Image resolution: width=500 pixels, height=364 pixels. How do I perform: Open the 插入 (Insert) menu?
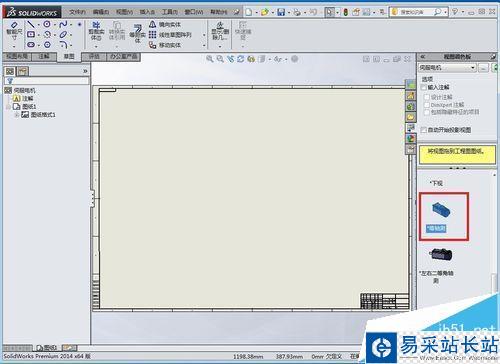pos(147,12)
